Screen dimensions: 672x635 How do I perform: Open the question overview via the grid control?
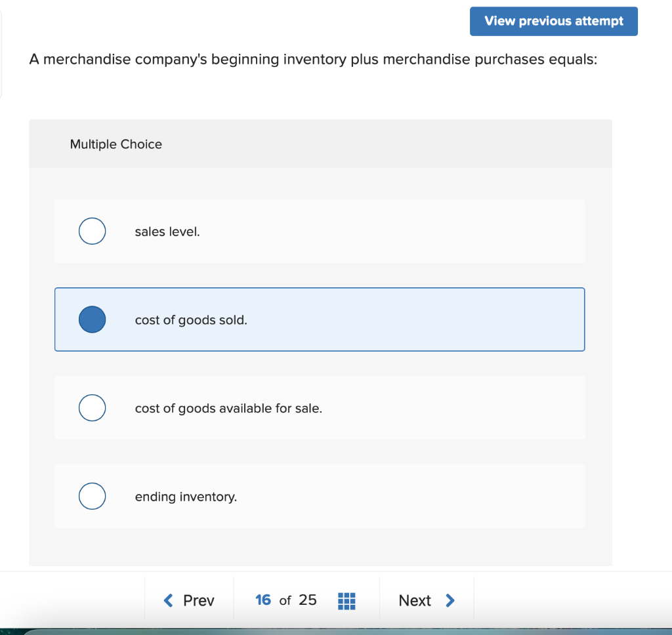coord(346,600)
